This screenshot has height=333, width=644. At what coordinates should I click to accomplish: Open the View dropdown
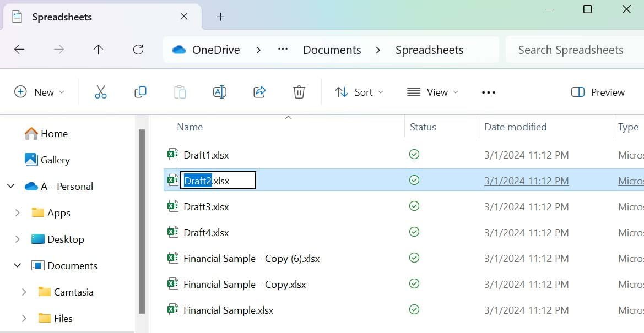pos(433,92)
